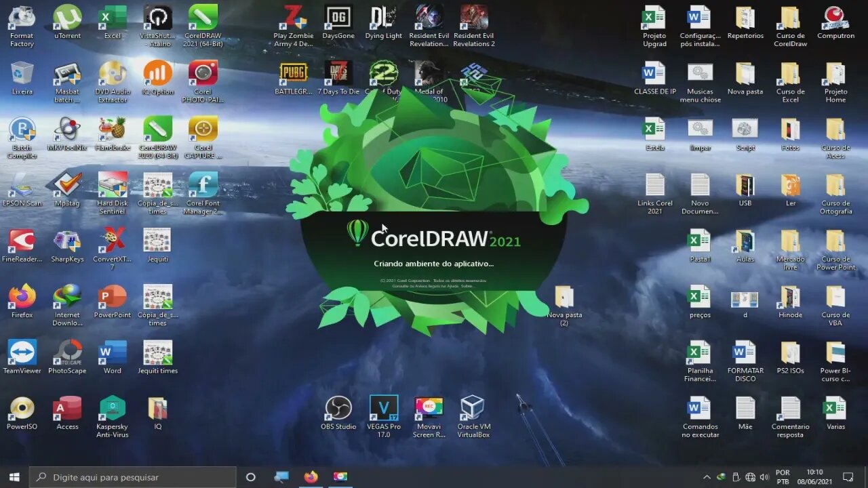Image resolution: width=868 pixels, height=488 pixels.
Task: Click the Windows Start button
Action: click(14, 477)
